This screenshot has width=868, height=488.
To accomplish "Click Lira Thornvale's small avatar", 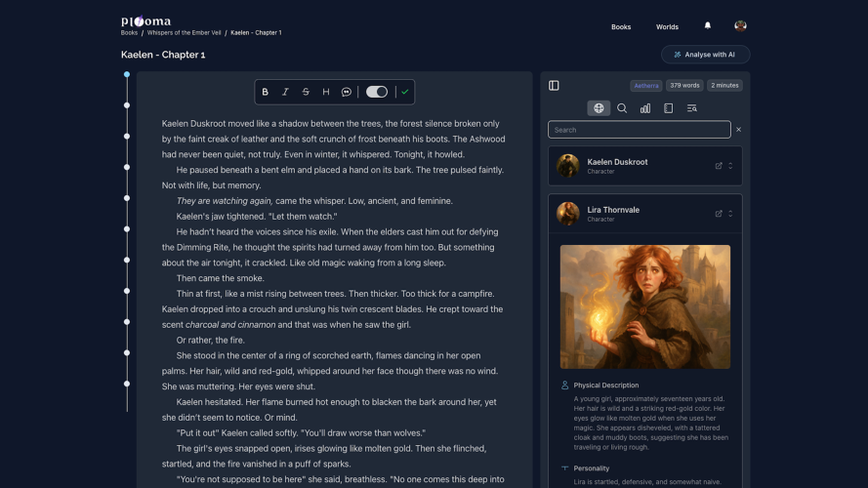I will tap(568, 214).
